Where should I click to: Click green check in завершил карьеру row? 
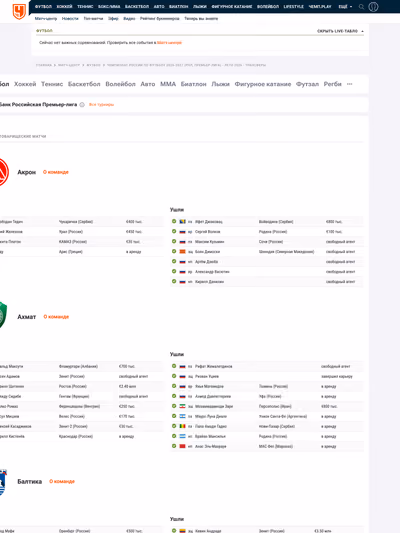[x=174, y=376]
